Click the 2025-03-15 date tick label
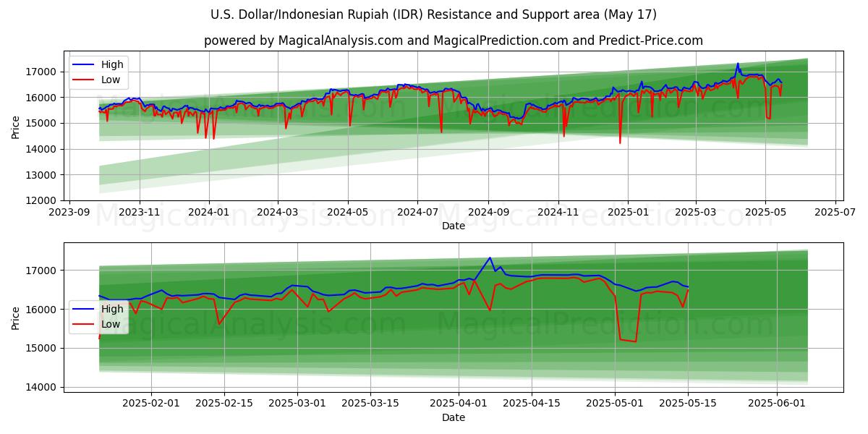Screen dimensions: 868x434 tap(371, 404)
